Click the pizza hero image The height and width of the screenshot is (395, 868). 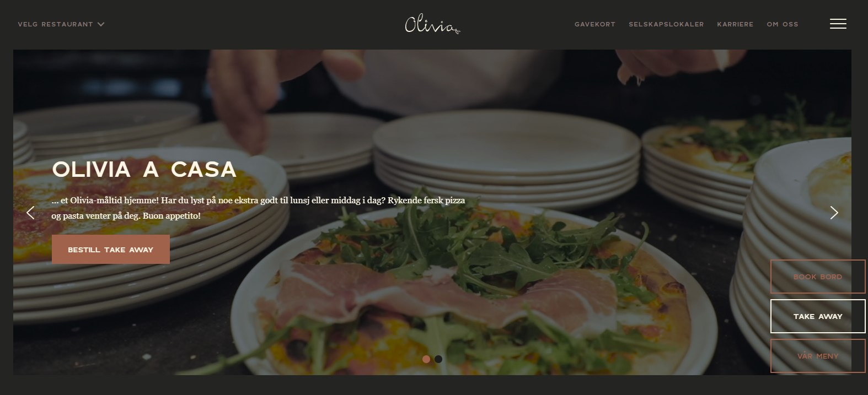tap(432, 213)
